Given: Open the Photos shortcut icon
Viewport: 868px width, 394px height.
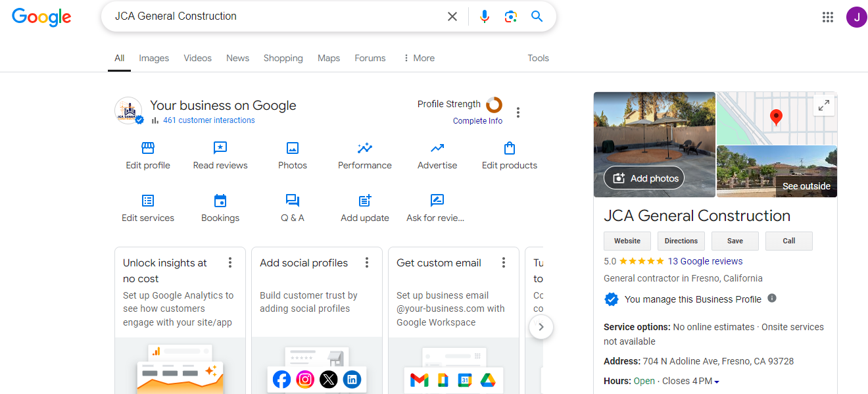Looking at the screenshot, I should (x=293, y=148).
